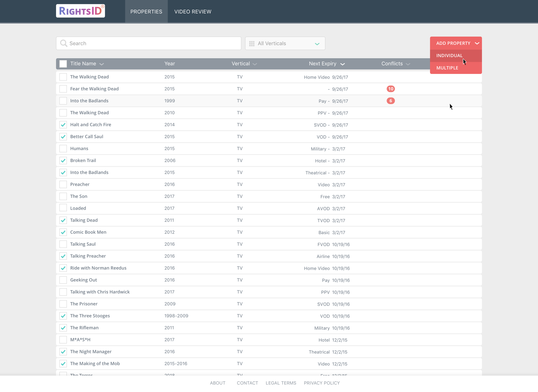538x392 pixels.
Task: Open the All Verticals dropdown
Action: click(285, 43)
